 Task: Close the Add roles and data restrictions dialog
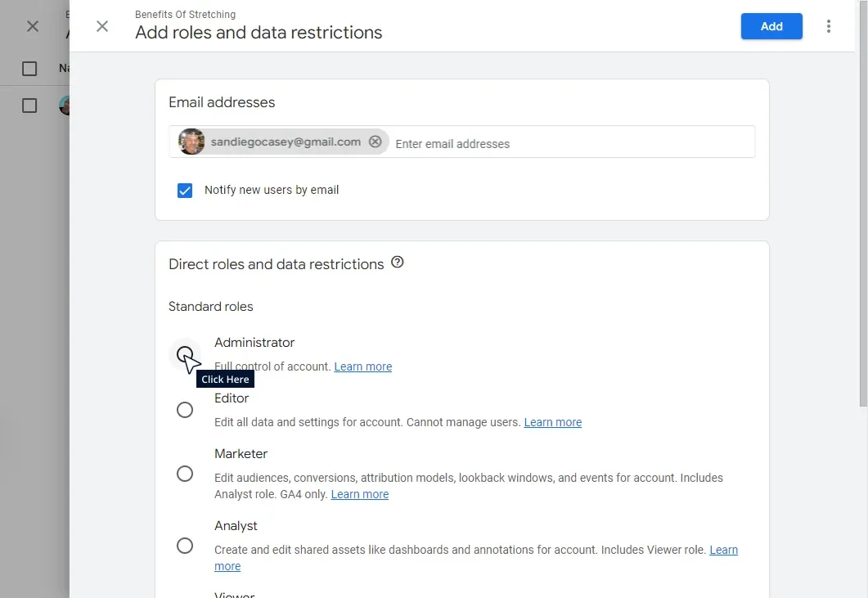(x=102, y=26)
